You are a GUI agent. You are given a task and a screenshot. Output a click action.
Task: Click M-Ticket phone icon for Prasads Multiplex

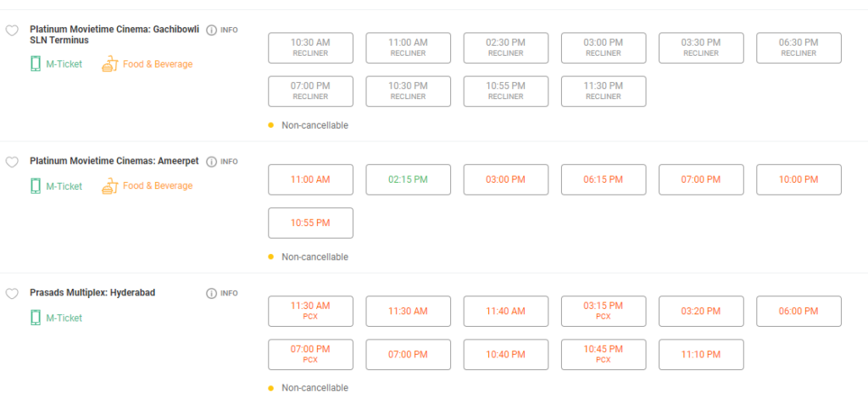[36, 318]
